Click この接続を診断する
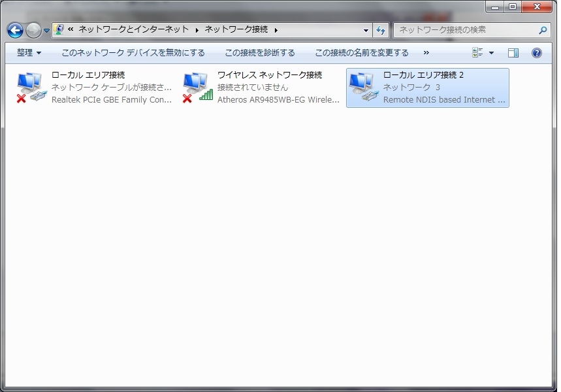Viewport: 561px width, 392px height. click(260, 53)
